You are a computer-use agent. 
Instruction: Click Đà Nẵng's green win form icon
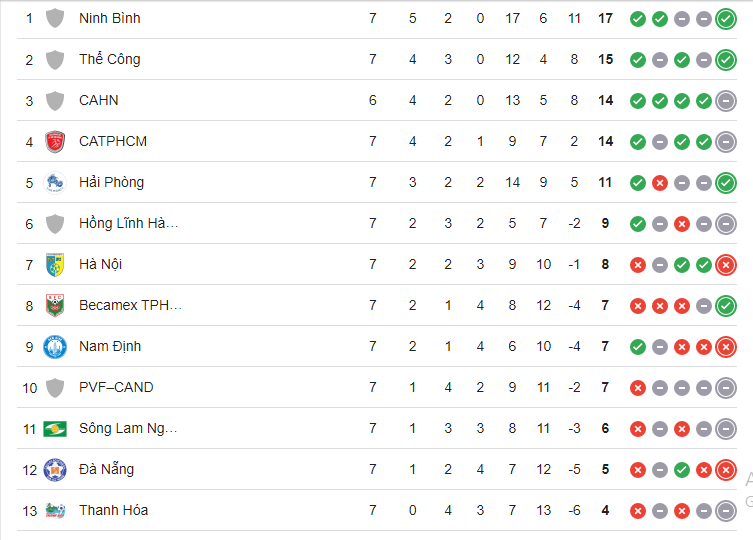[x=681, y=469]
